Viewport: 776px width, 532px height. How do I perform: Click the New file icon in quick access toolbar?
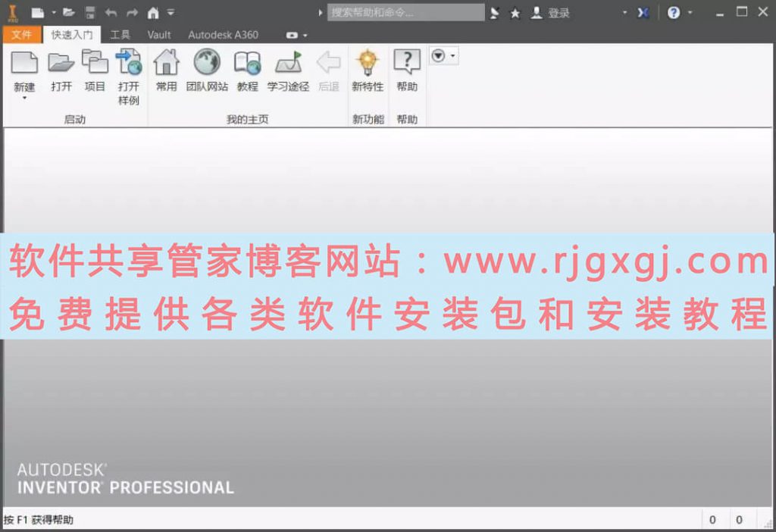pos(38,13)
